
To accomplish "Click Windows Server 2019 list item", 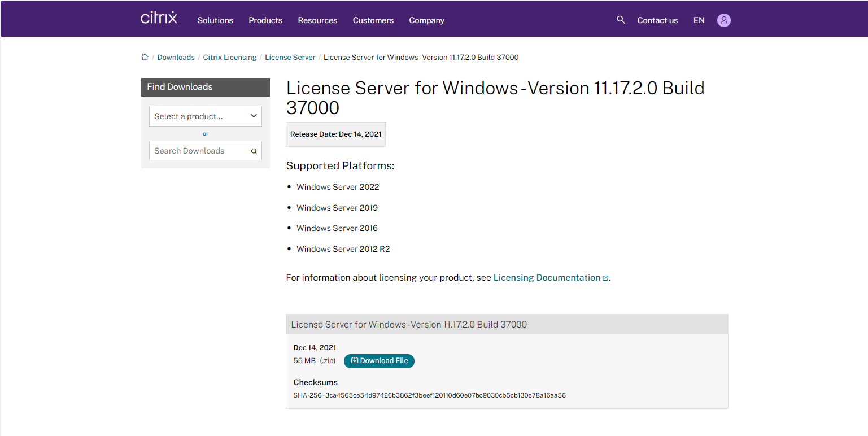I will point(337,208).
